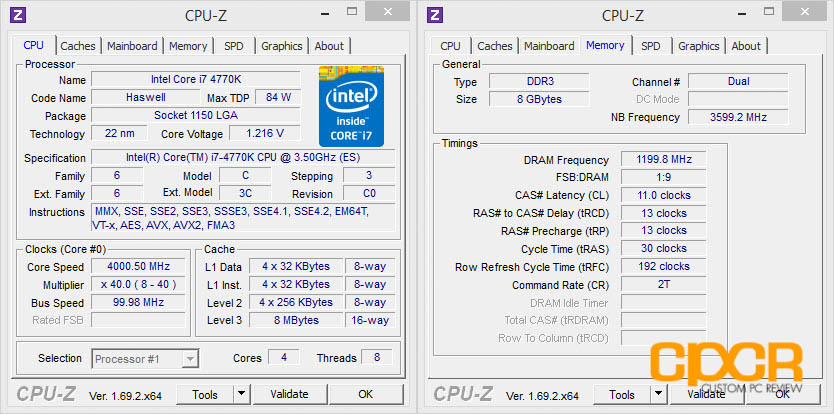Click the Intel Core i7 badge
The image size is (834, 414).
351,106
